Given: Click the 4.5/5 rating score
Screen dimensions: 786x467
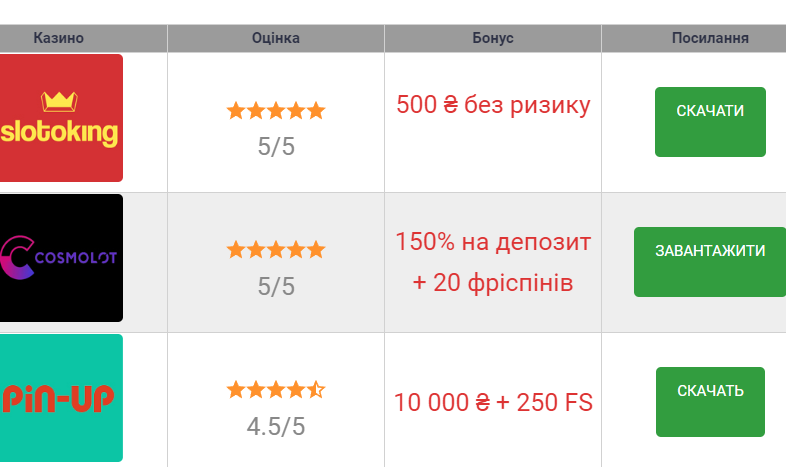Looking at the screenshot, I should 276,427.
